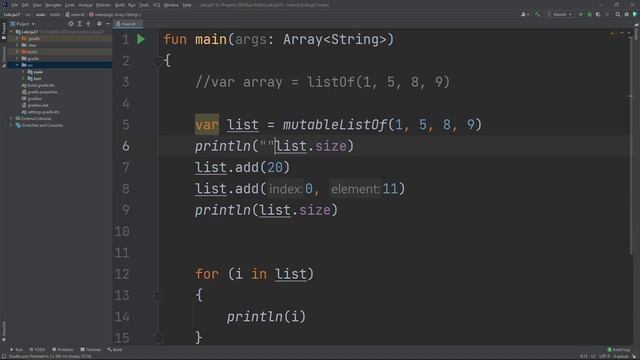
Task: Click the UTF-8 encoding in status bar
Action: [604, 356]
